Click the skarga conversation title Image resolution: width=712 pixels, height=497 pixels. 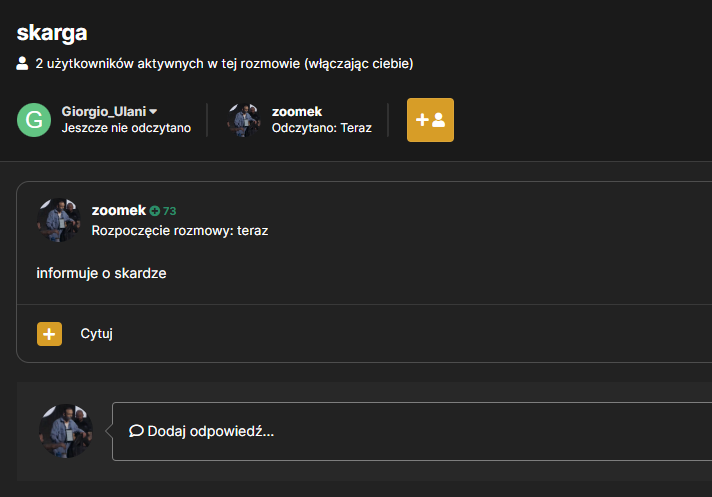(52, 33)
